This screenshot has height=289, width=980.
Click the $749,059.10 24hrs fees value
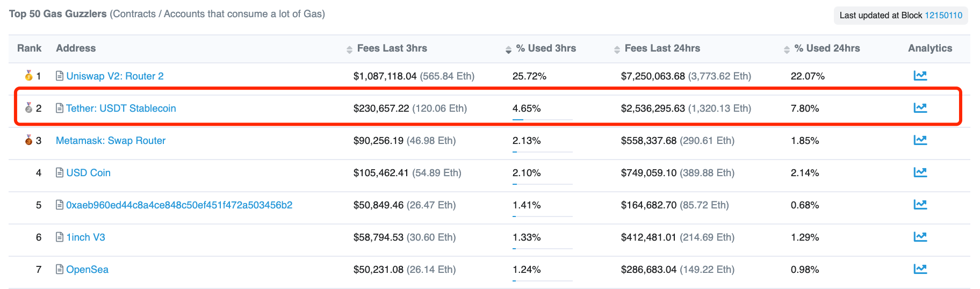[648, 173]
